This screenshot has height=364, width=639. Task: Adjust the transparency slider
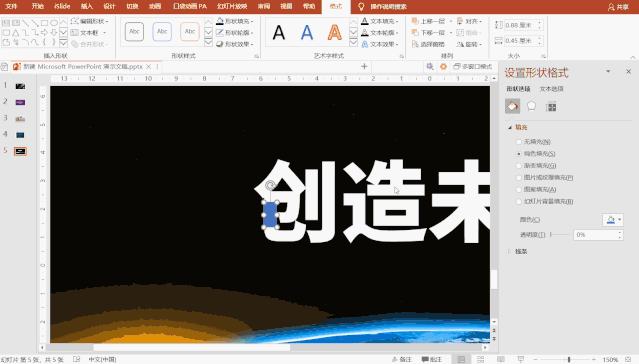pyautogui.click(x=560, y=235)
